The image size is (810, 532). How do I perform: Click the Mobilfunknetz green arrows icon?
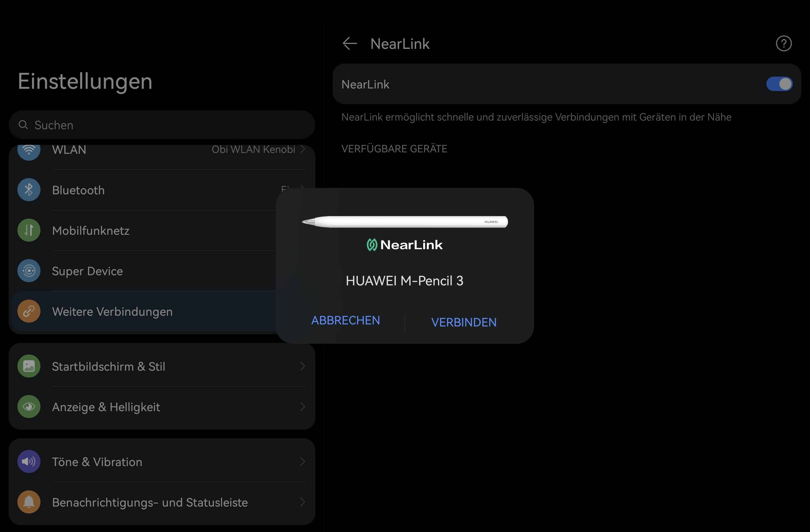(x=29, y=230)
